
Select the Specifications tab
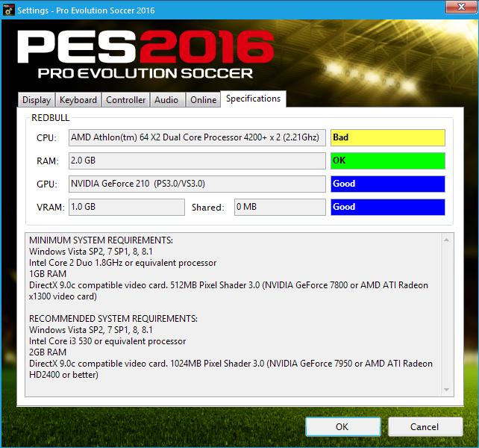point(253,99)
